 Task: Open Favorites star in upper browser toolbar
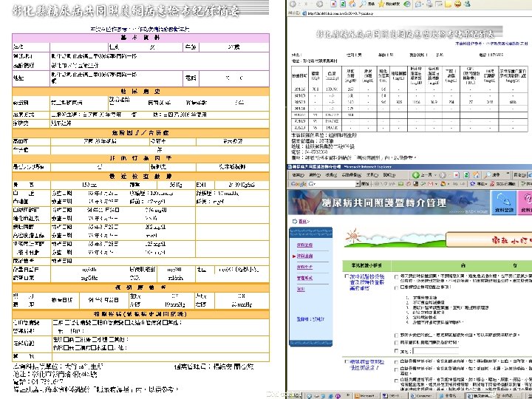[381, 4]
